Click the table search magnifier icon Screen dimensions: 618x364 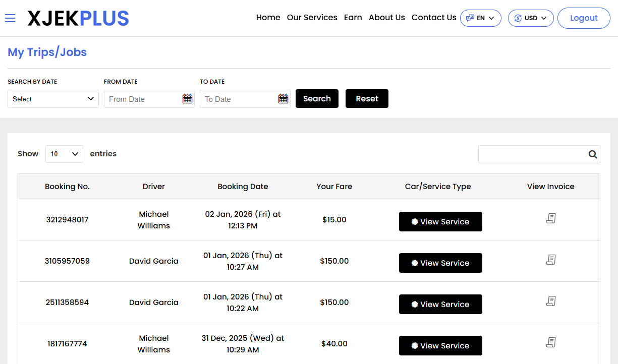592,155
